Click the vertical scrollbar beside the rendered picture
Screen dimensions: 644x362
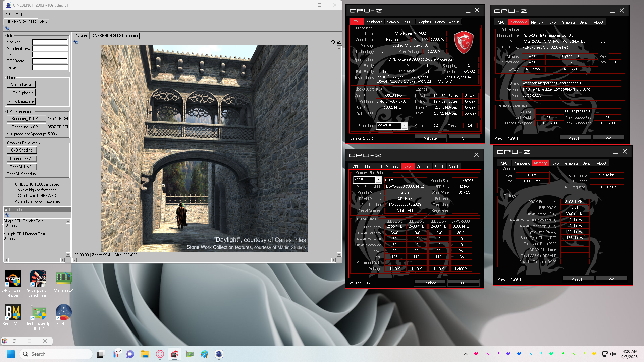(x=339, y=151)
